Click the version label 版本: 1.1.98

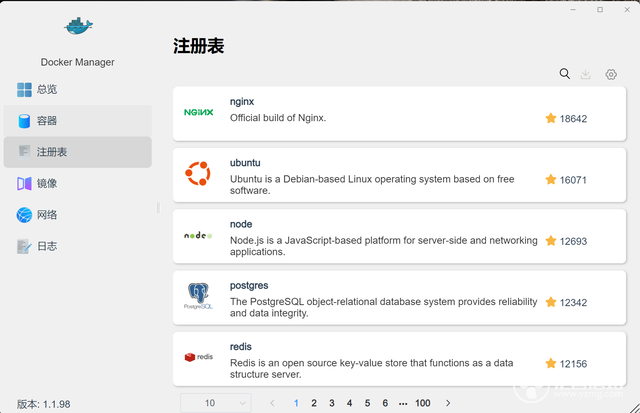point(44,404)
